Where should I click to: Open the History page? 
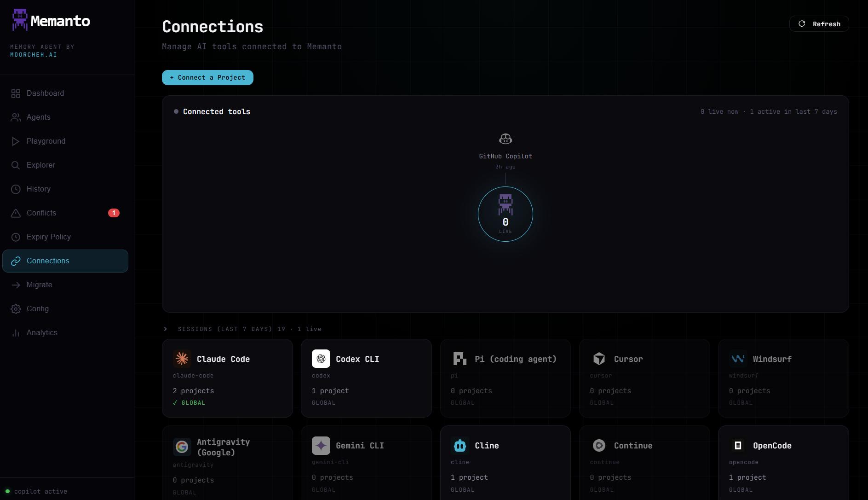coord(65,189)
